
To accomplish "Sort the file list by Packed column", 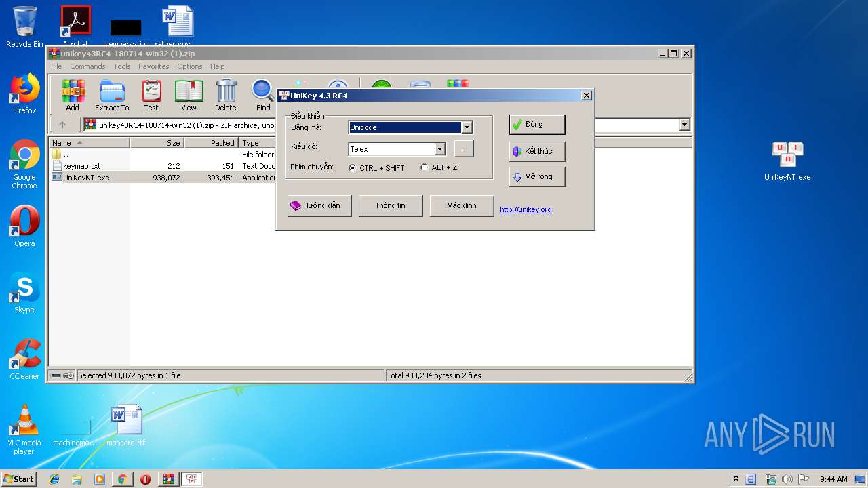I will tap(211, 143).
